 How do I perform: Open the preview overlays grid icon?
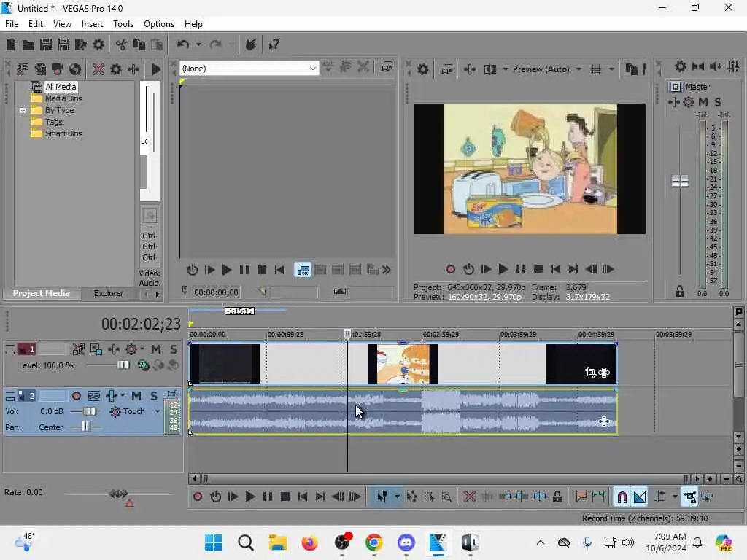click(x=595, y=69)
